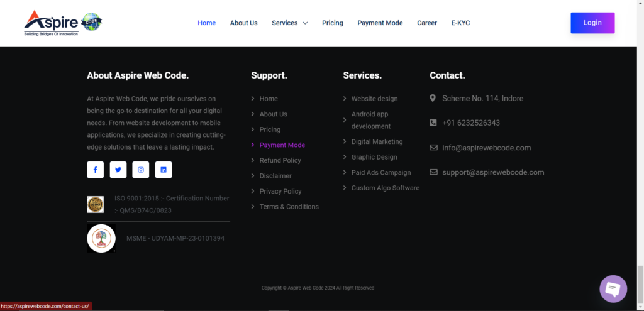
Task: Click support@aspirewebcode.com email address
Action: [493, 172]
